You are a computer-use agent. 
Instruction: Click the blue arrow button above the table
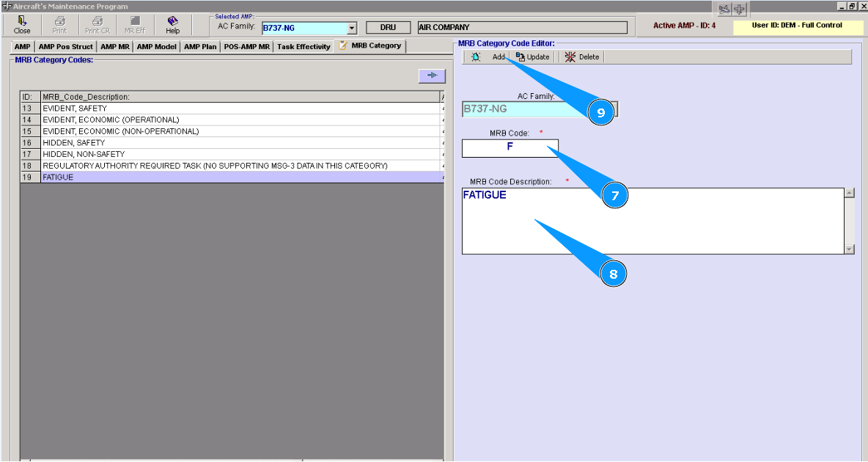[x=432, y=76]
